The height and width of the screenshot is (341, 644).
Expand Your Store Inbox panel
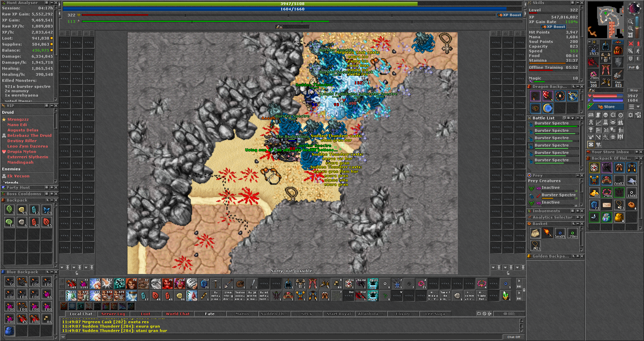point(636,152)
